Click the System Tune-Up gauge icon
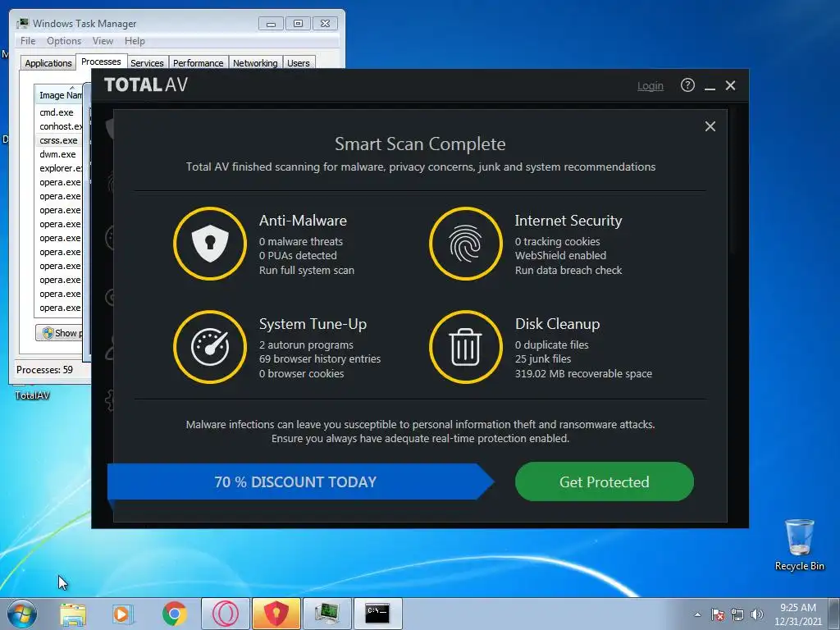This screenshot has width=840, height=630. click(210, 347)
